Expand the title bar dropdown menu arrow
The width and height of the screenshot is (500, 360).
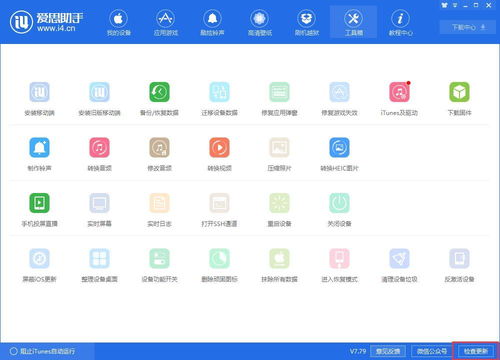(x=455, y=5)
